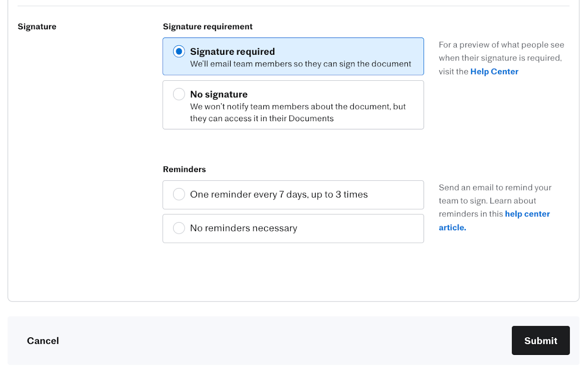Viewport: 588px width, 367px height.
Task: Click 'Send an email to remind your team' text
Action: coord(495,188)
